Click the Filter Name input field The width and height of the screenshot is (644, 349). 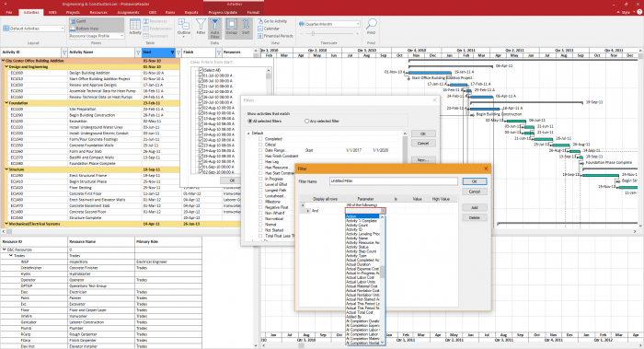pos(394,181)
